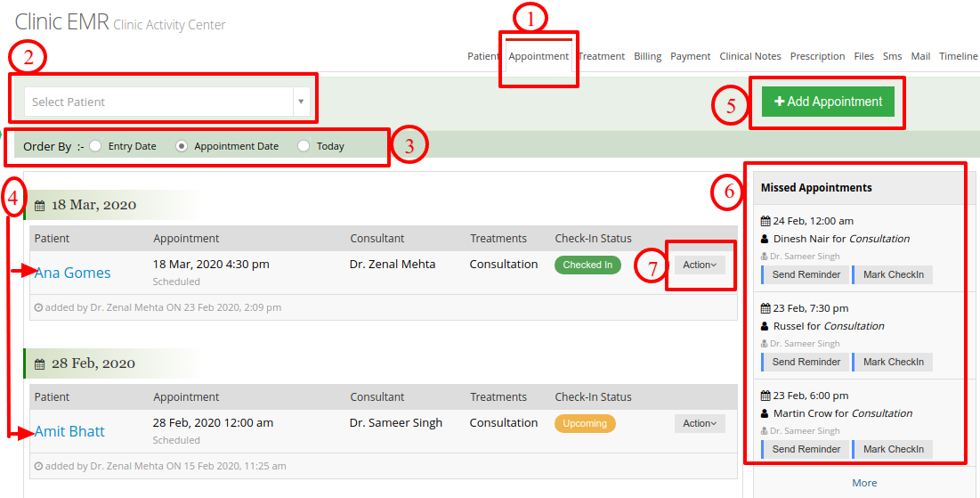Click person icon beside Dinesh Nair
Image resolution: width=980 pixels, height=498 pixels.
coord(765,239)
